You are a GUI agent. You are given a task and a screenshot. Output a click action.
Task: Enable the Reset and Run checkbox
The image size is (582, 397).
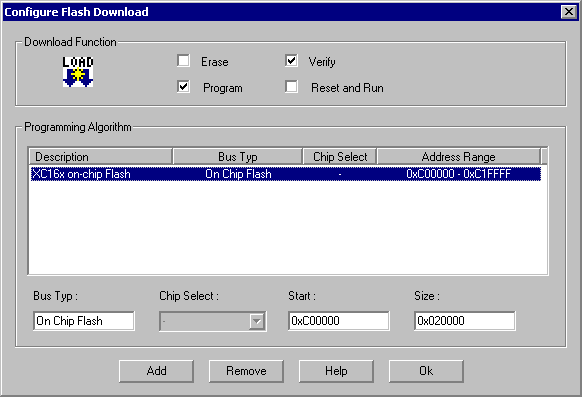[x=291, y=87]
